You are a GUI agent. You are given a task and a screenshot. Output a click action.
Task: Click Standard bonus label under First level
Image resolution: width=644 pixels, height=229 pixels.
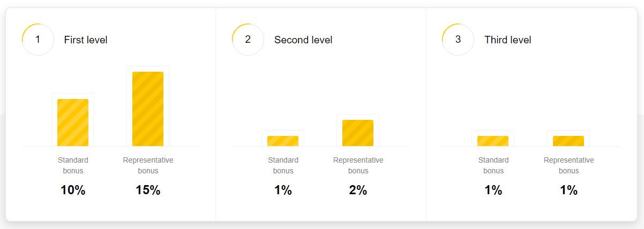pos(73,165)
